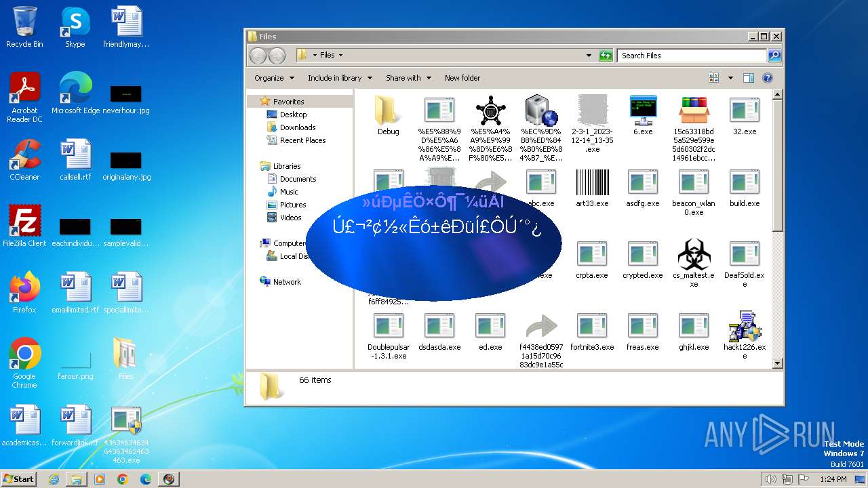Image resolution: width=868 pixels, height=488 pixels.
Task: Select the DeafSold.exe file
Action: 745,264
